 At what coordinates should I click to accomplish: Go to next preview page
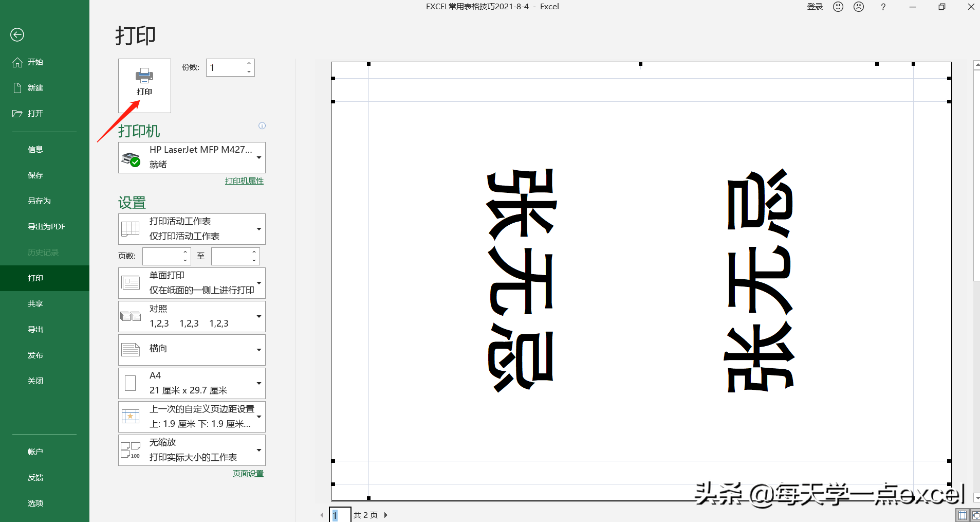(386, 515)
